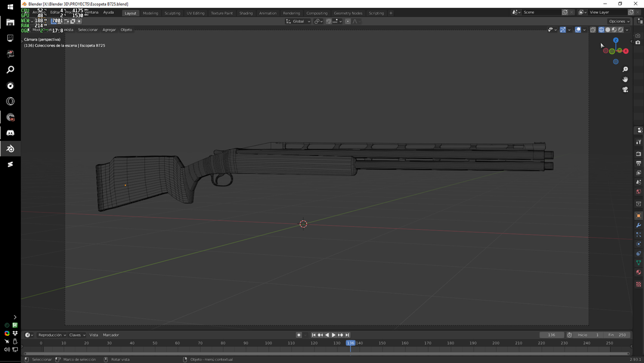
Task: Open the Objeto menu in the viewport
Action: pyautogui.click(x=126, y=29)
